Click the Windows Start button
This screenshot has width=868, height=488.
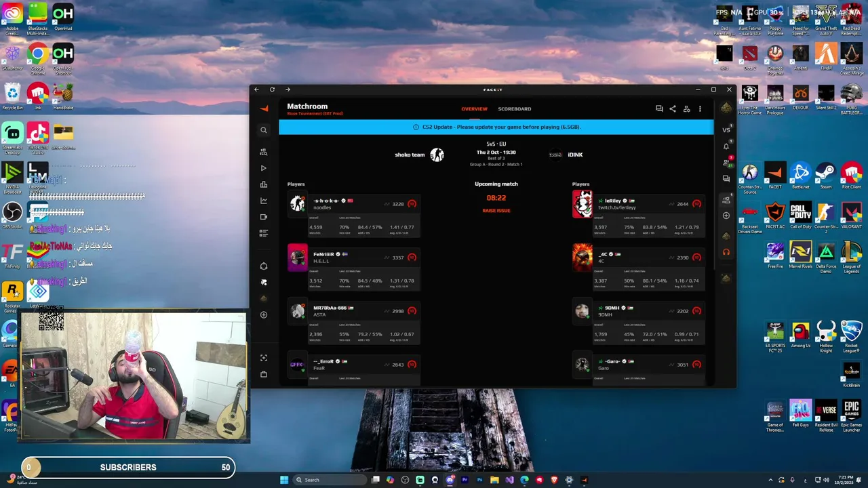(x=284, y=480)
